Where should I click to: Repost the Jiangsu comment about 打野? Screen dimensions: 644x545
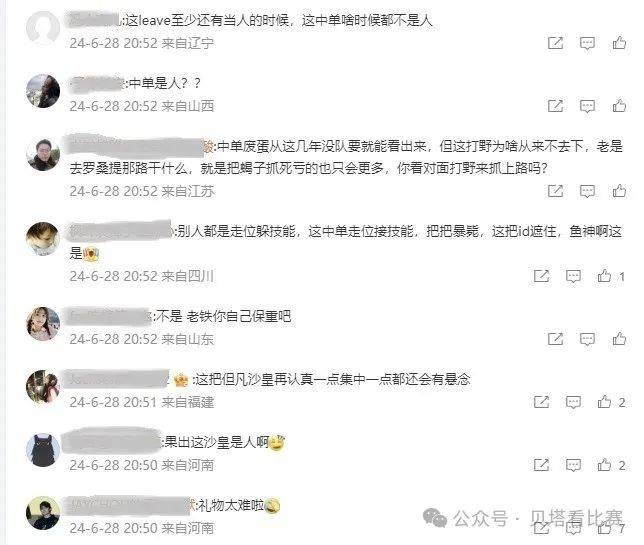click(555, 191)
